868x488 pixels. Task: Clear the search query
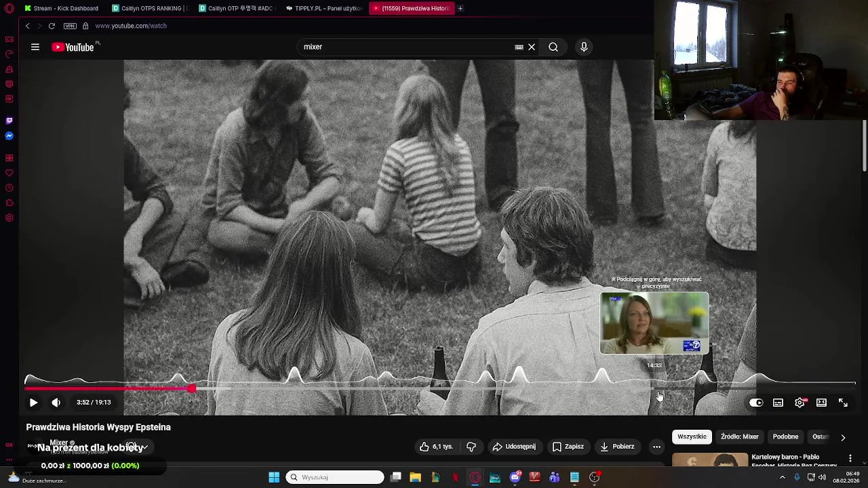(x=532, y=47)
